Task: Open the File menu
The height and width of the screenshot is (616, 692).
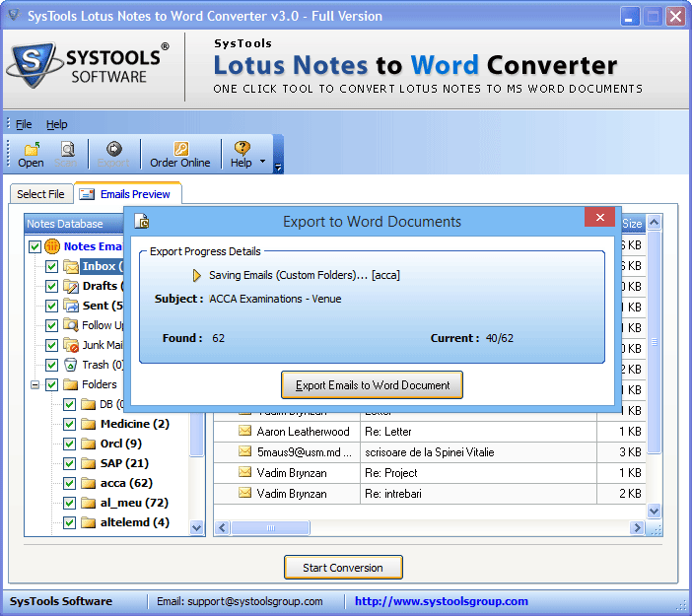Action: pyautogui.click(x=24, y=124)
